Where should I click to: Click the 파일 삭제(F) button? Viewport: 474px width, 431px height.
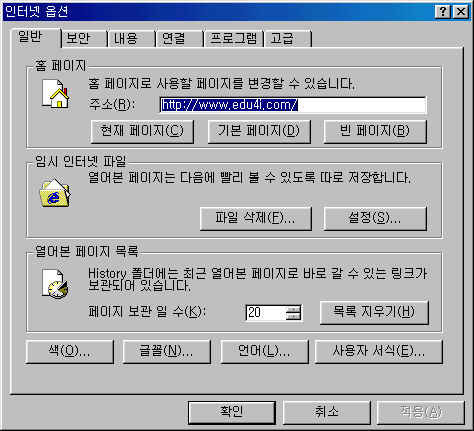point(256,218)
